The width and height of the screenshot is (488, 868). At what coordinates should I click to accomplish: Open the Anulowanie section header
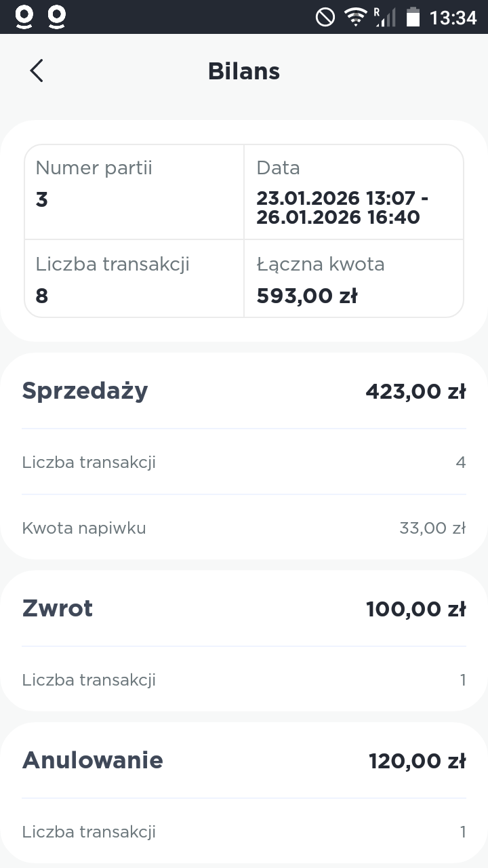pos(93,760)
